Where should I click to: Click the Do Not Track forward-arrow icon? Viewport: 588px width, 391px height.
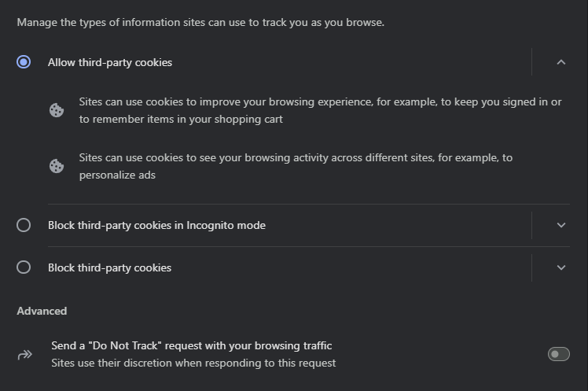(x=25, y=354)
